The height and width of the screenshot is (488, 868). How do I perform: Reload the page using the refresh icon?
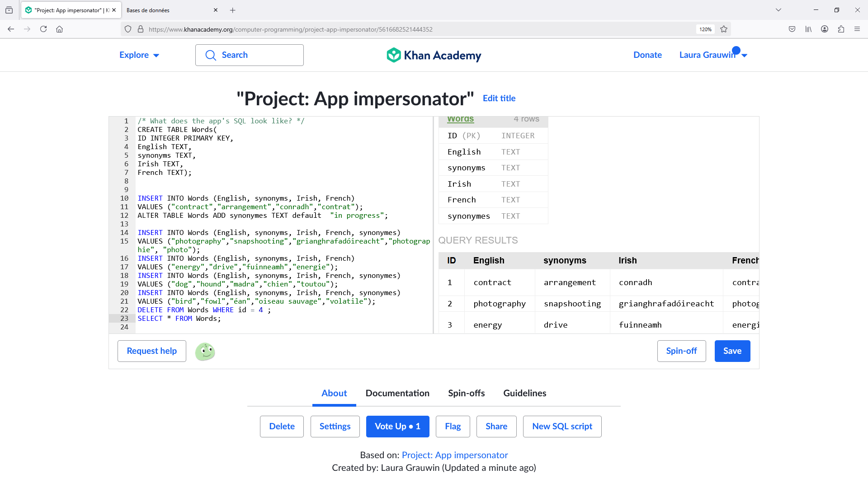pos(43,29)
